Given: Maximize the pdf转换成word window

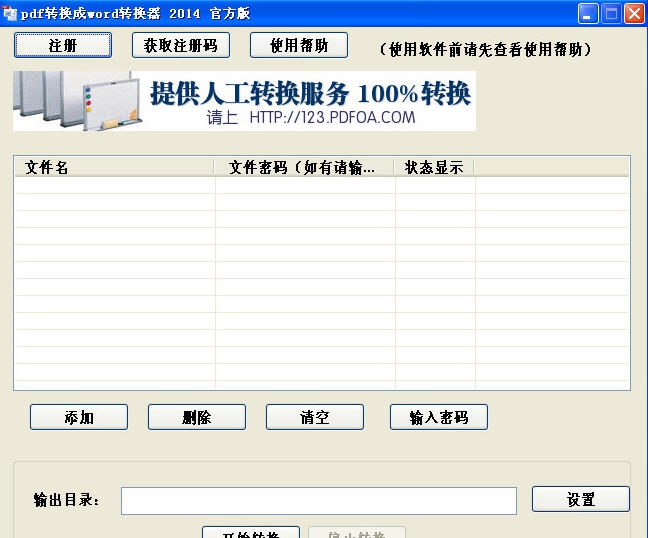Looking at the screenshot, I should (611, 14).
